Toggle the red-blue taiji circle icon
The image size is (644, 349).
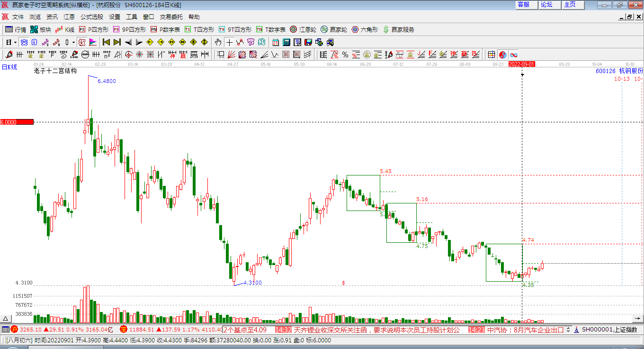coord(503,55)
